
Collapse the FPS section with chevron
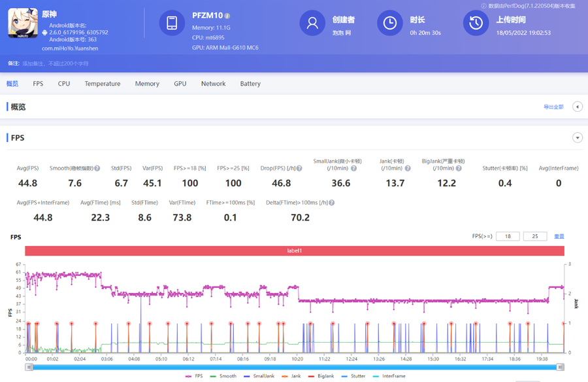[577, 138]
